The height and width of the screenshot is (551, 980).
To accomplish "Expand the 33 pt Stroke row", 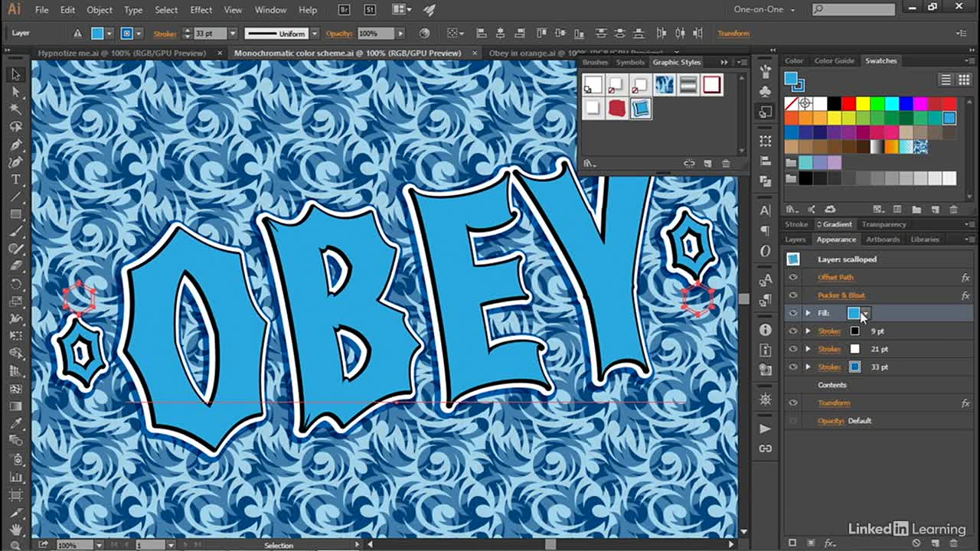I will click(808, 367).
